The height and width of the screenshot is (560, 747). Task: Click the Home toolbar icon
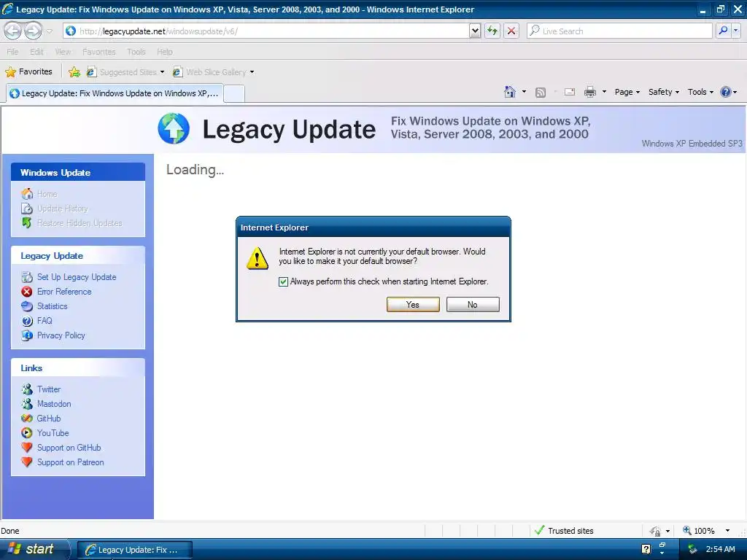coord(510,92)
